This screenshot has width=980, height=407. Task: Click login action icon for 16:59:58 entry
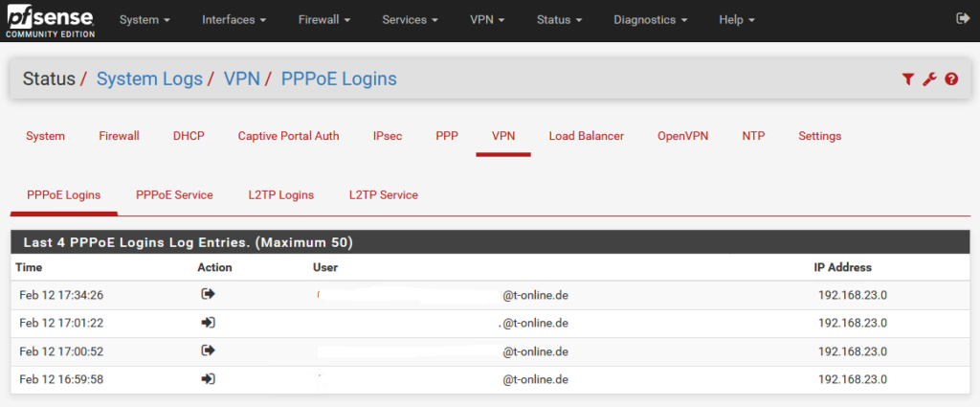208,379
